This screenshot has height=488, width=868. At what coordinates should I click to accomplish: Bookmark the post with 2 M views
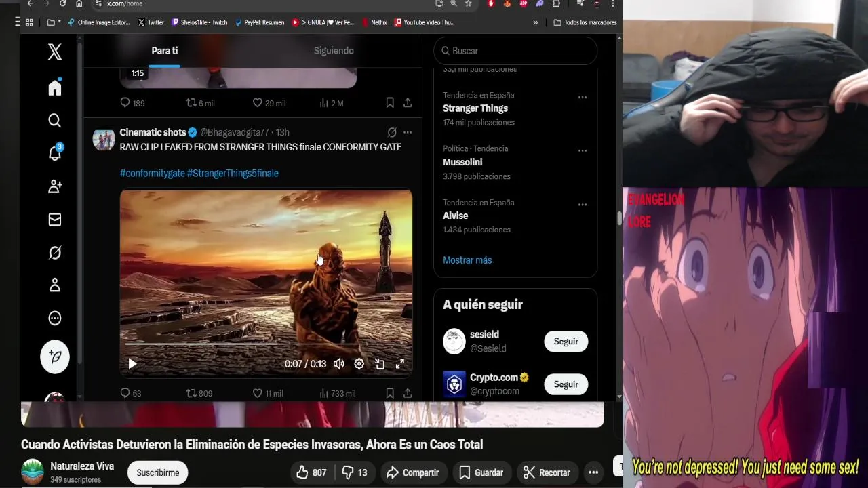click(390, 103)
